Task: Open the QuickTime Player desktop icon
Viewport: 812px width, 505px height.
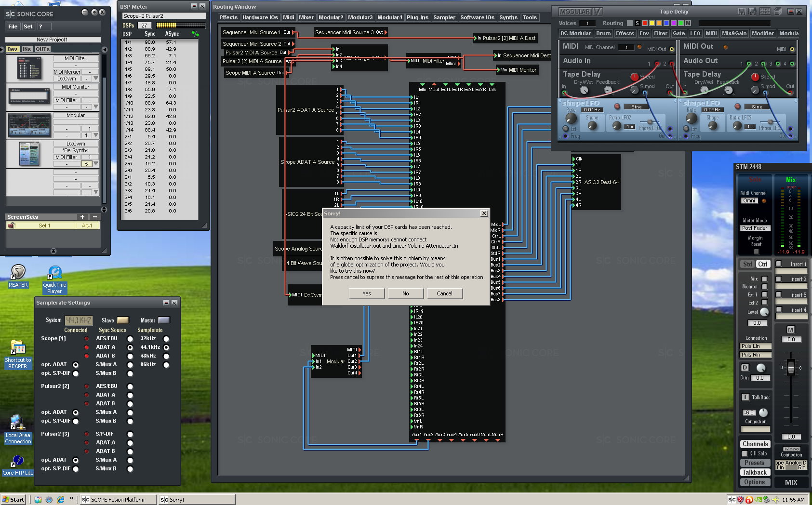Action: coord(54,279)
